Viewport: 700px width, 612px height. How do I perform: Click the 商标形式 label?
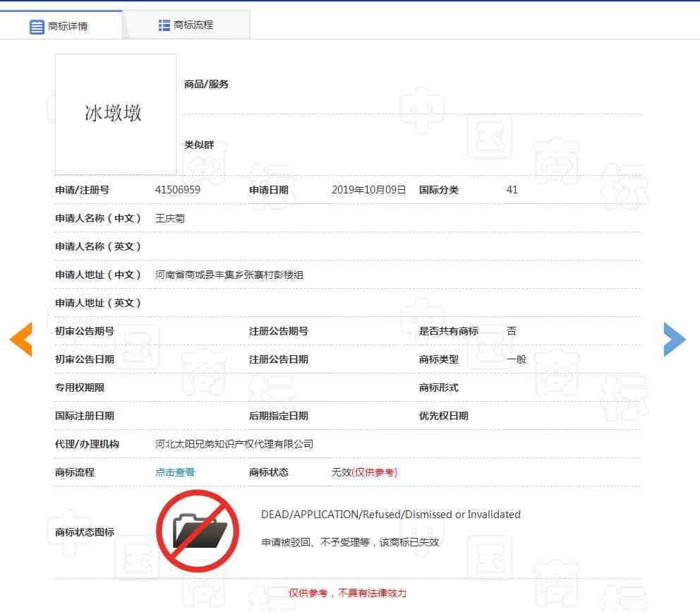(439, 388)
